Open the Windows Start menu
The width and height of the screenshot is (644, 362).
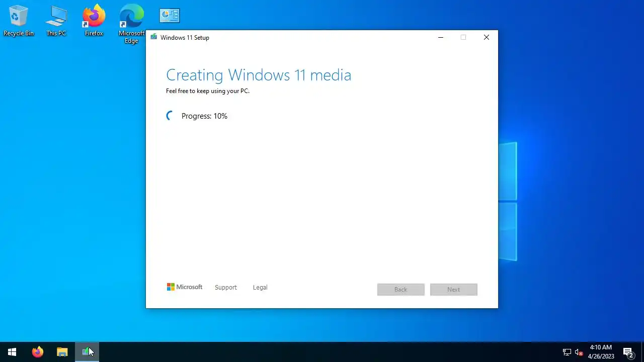coord(12,352)
